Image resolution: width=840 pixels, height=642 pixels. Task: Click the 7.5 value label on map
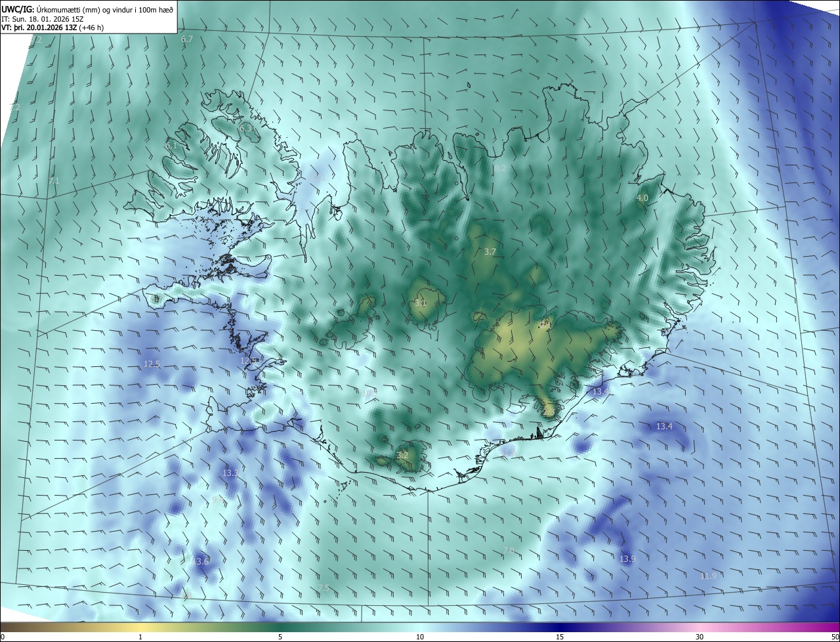point(323,588)
